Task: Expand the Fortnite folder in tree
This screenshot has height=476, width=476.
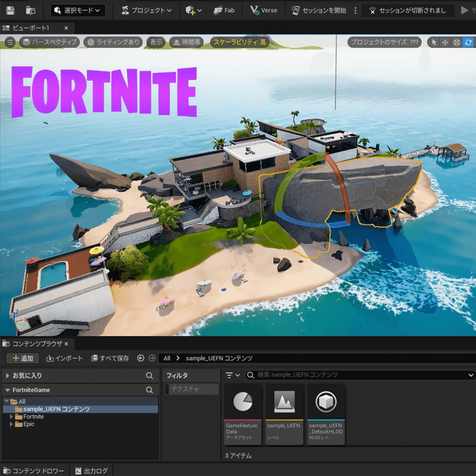Action: coord(11,416)
